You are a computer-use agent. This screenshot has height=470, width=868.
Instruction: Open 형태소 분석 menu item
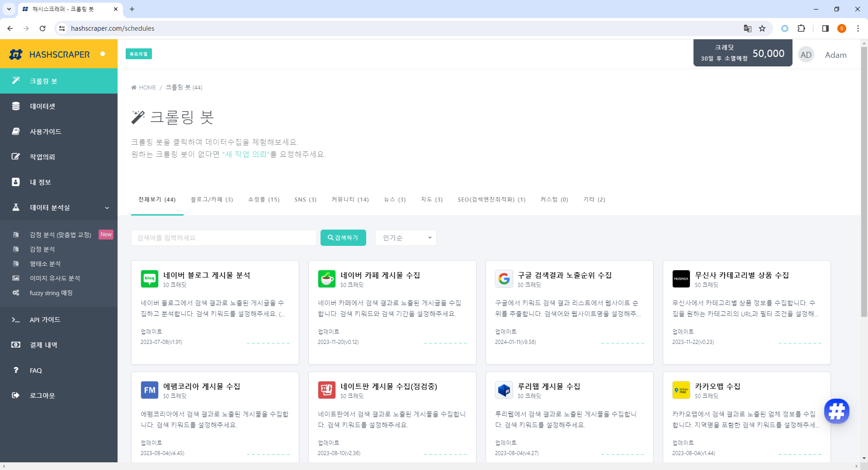pos(45,264)
